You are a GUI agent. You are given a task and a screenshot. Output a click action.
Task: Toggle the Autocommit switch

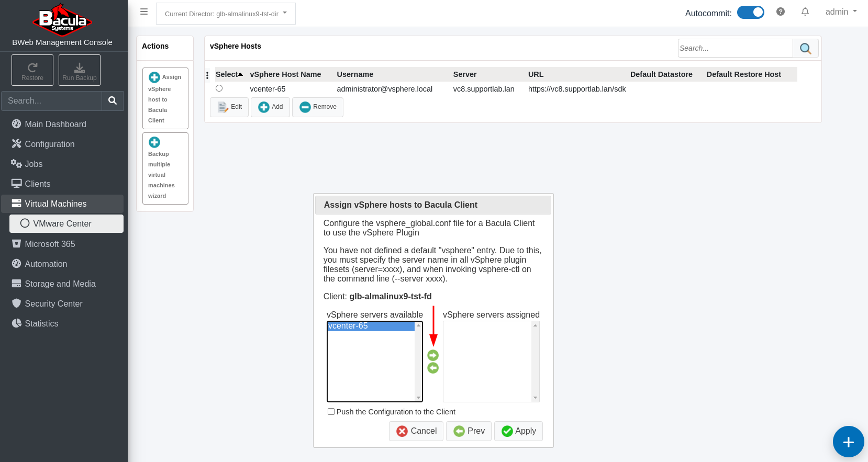point(750,12)
